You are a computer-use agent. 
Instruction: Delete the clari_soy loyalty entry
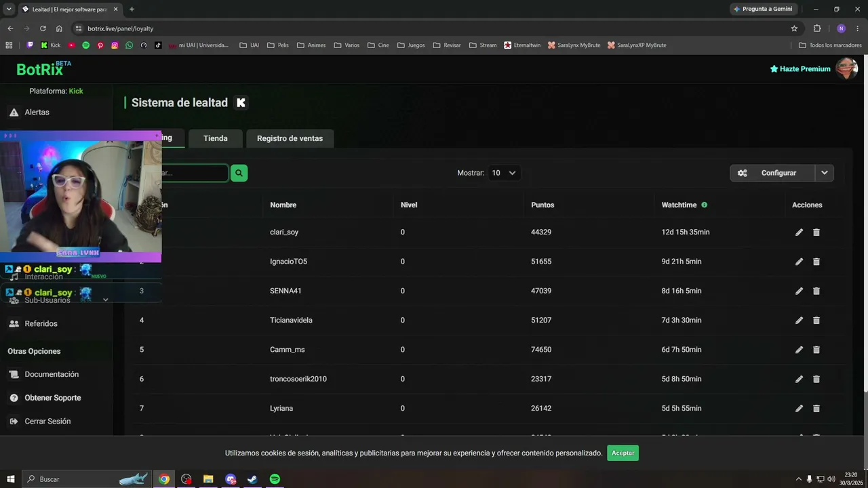[x=816, y=232]
